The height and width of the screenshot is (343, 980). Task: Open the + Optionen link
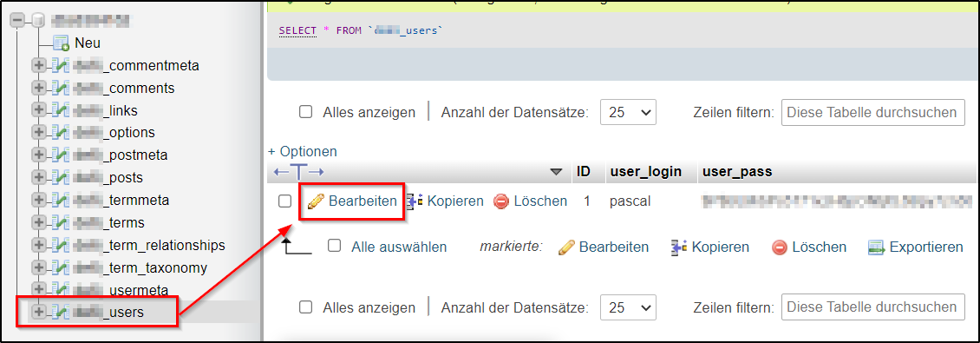point(303,151)
